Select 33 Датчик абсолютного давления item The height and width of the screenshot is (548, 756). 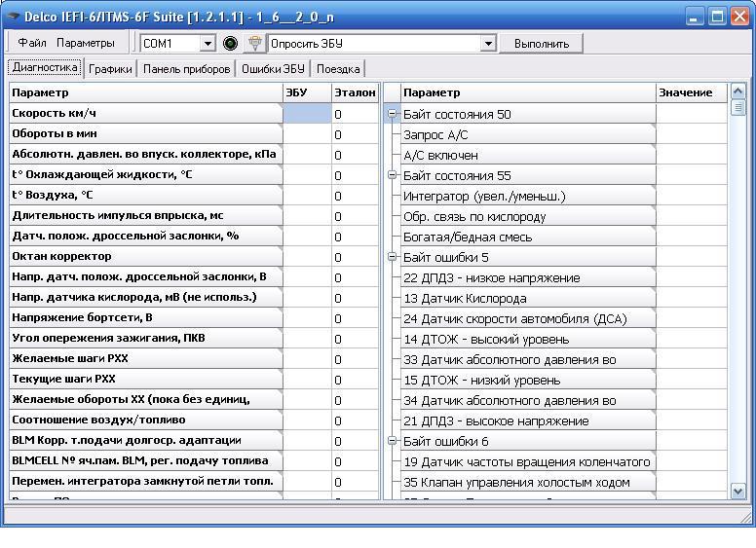[x=528, y=360]
